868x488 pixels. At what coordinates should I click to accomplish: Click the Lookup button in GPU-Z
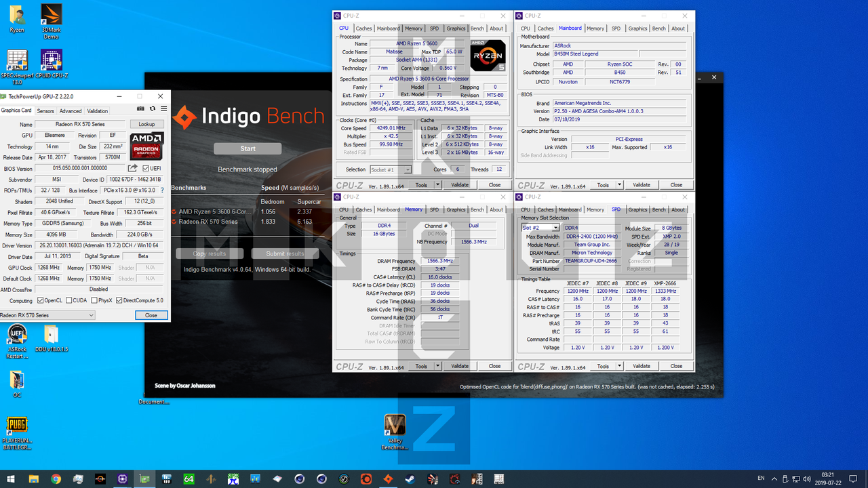click(147, 124)
